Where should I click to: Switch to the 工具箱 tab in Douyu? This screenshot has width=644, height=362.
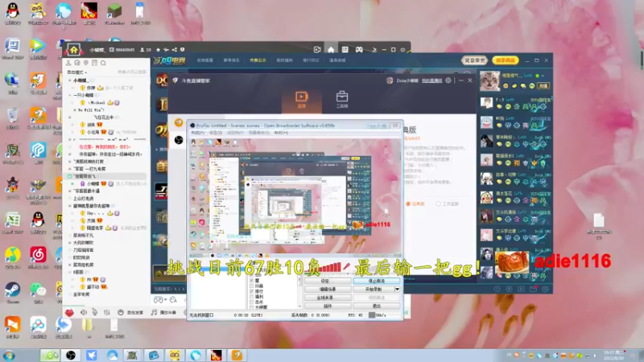click(x=341, y=100)
